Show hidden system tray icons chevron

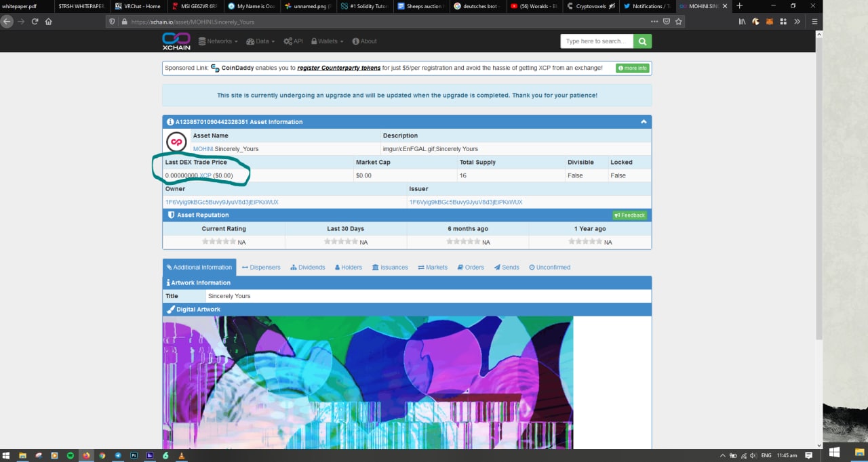pyautogui.click(x=723, y=455)
